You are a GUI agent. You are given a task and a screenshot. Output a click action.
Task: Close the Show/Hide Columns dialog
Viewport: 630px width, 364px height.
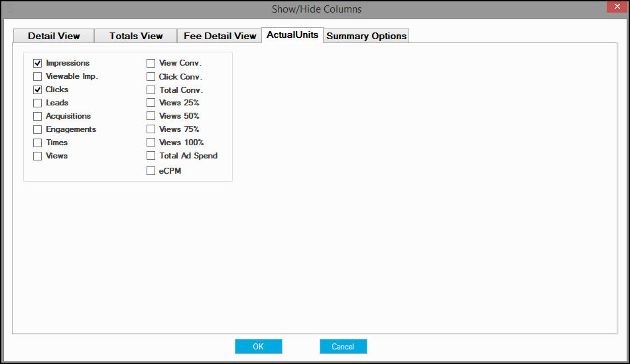pos(617,7)
